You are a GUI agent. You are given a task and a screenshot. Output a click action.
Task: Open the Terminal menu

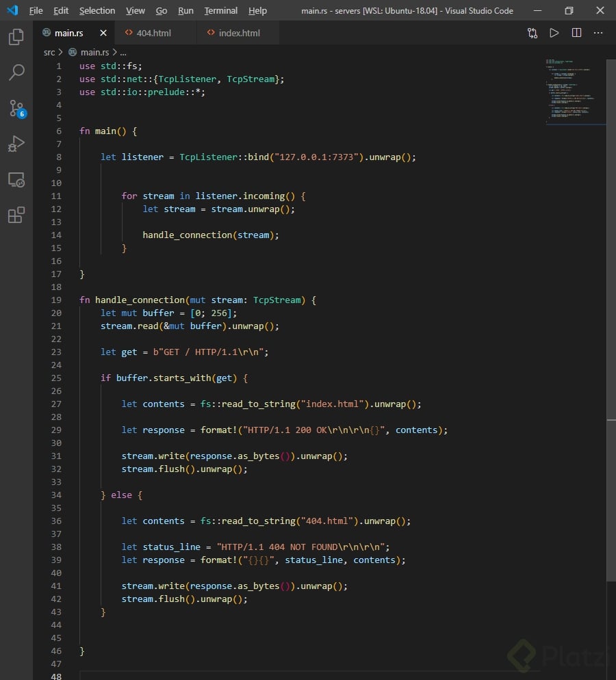[221, 11]
